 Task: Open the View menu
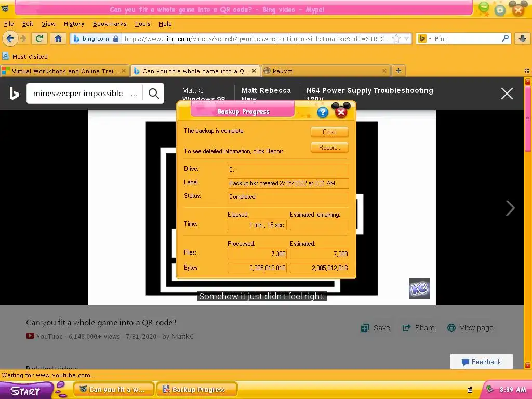[48, 24]
